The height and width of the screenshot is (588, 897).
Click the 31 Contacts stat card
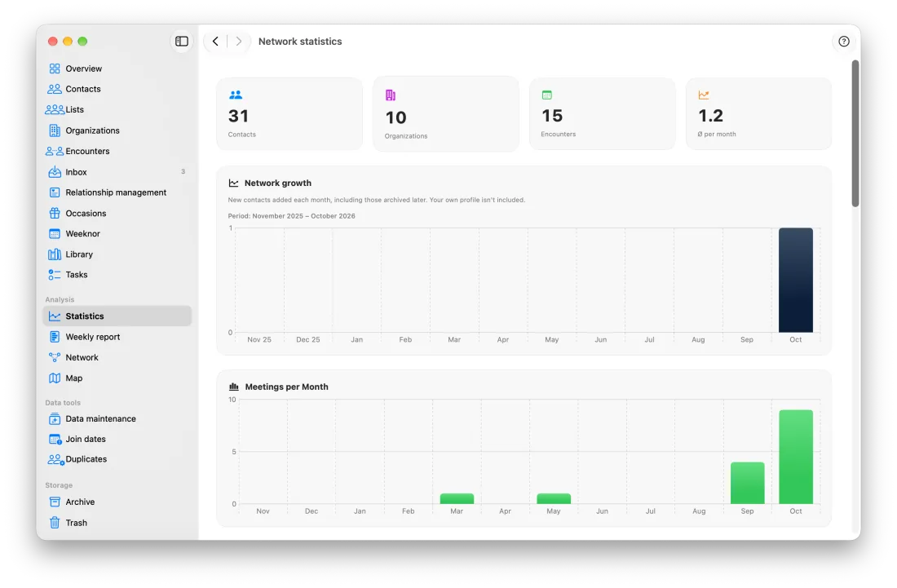[289, 114]
